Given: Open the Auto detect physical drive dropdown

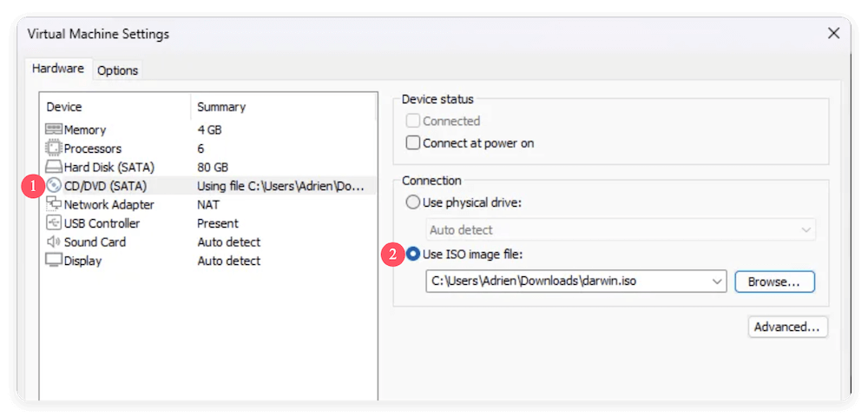Looking at the screenshot, I should [x=621, y=230].
